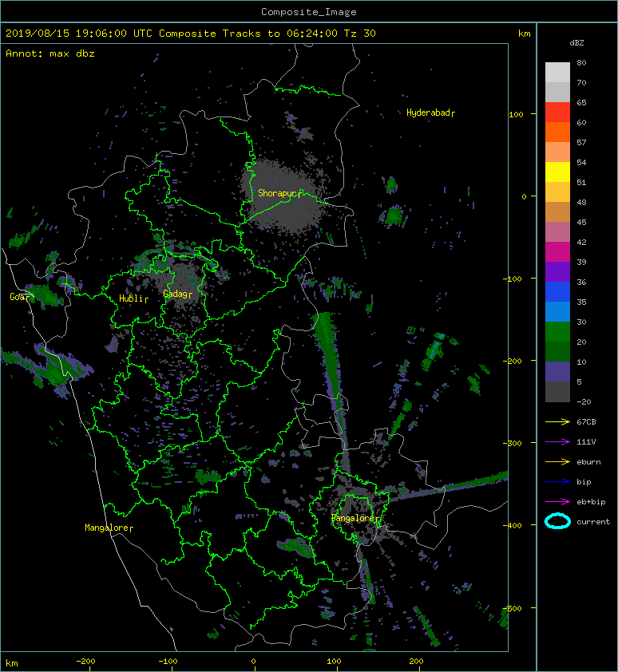The height and width of the screenshot is (672, 618).
Task: Click the 67CB yellow arrow legend icon
Action: click(557, 422)
